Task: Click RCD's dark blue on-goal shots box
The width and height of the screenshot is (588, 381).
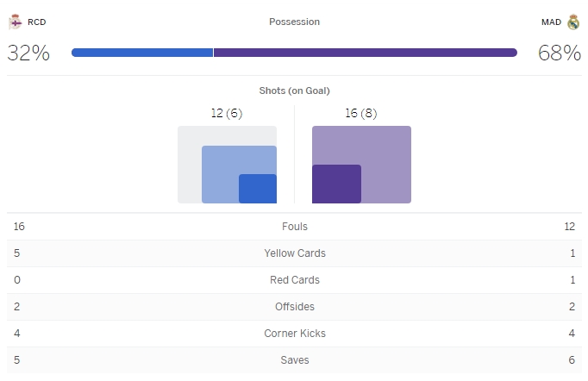Action: tap(257, 189)
